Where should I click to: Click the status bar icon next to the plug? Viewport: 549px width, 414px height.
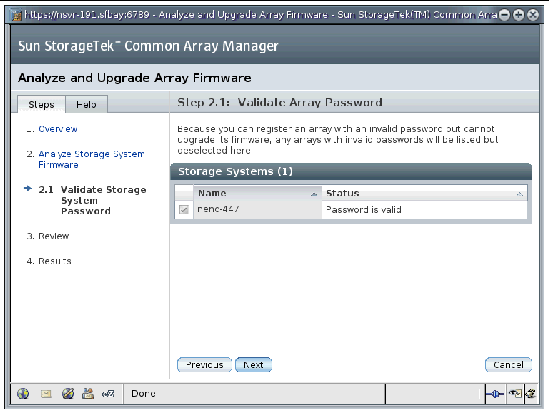(515, 394)
